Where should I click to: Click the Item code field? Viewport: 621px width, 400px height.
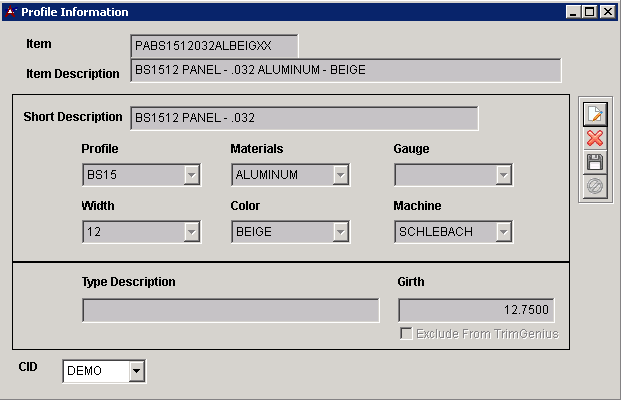214,46
